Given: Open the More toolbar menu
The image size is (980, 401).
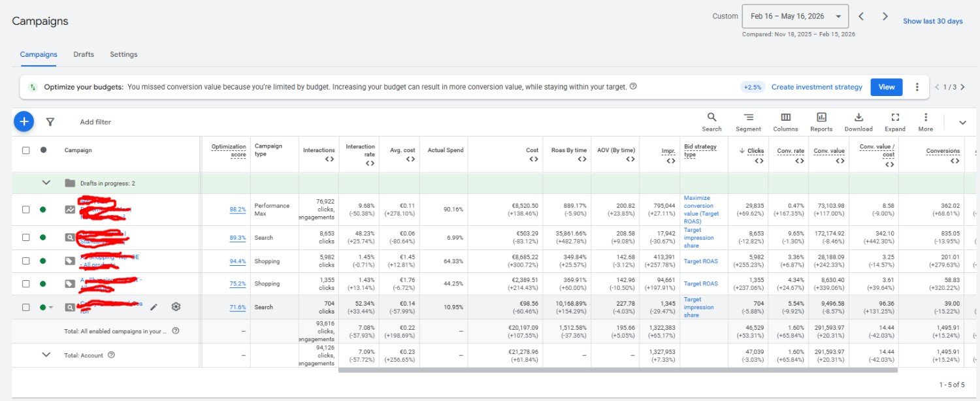Looking at the screenshot, I should (x=925, y=121).
